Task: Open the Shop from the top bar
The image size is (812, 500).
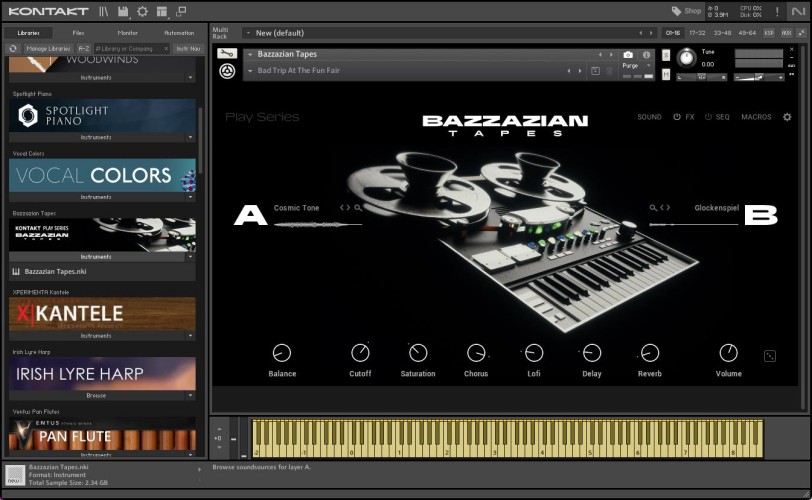Action: 686,11
